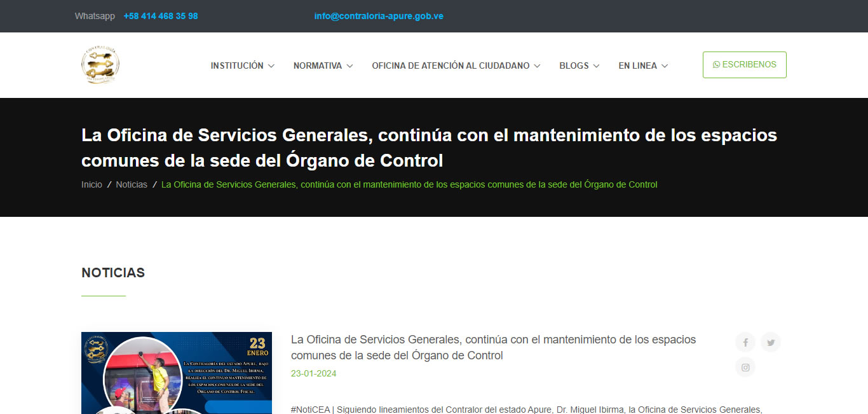This screenshot has width=868, height=414.
Task: Expand the EN LINEA menu chevron
Action: point(665,66)
